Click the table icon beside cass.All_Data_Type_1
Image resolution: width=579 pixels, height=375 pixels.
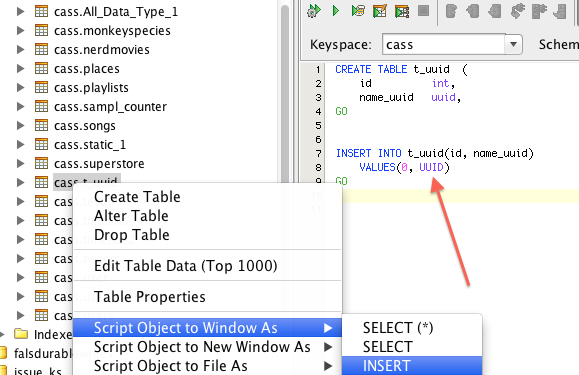pos(41,11)
